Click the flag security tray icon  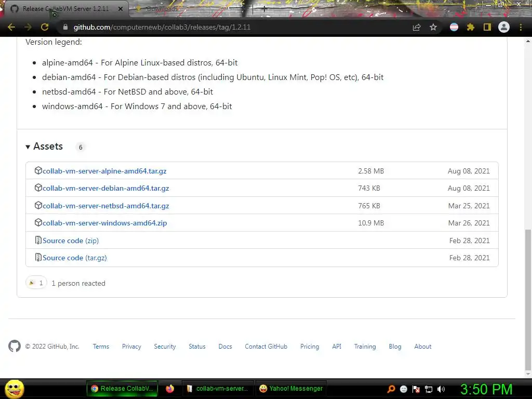[x=416, y=389]
